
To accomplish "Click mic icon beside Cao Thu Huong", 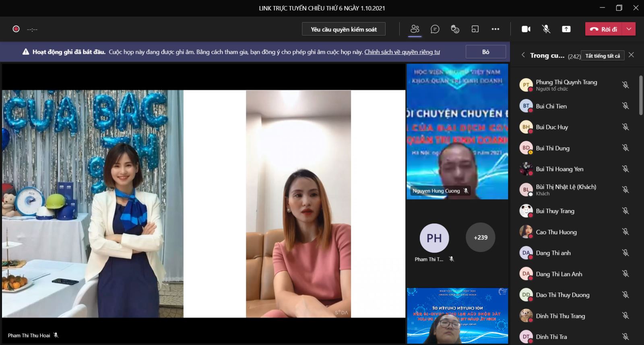I will (625, 232).
